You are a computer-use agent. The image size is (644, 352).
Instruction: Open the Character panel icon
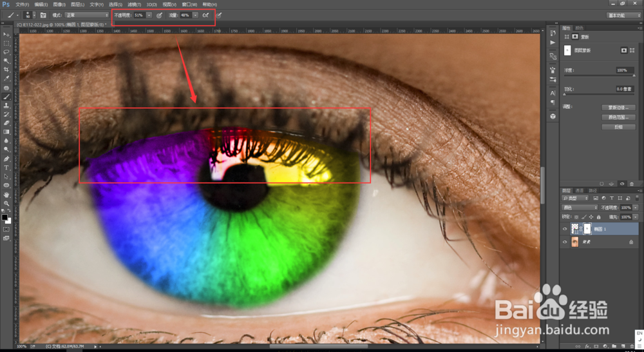point(553,93)
